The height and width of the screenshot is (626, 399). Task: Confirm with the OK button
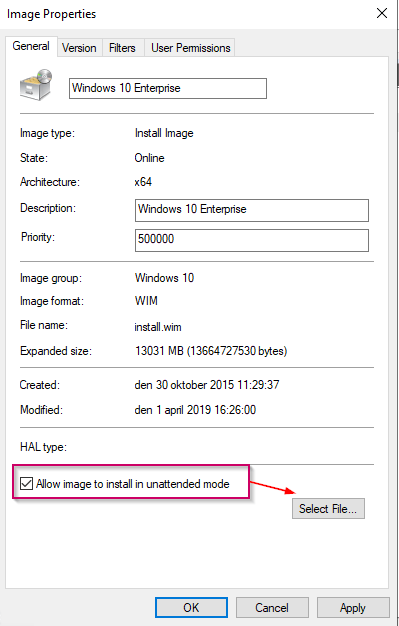click(191, 608)
